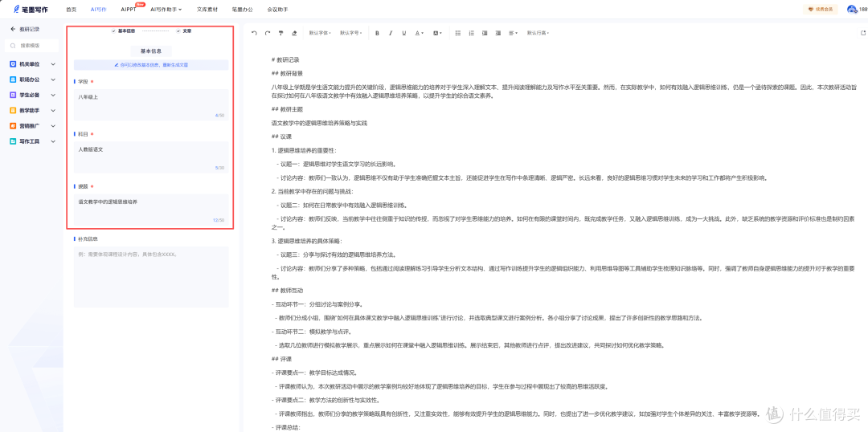This screenshot has height=432, width=868.
Task: Open the text alignment dropdown
Action: point(513,33)
